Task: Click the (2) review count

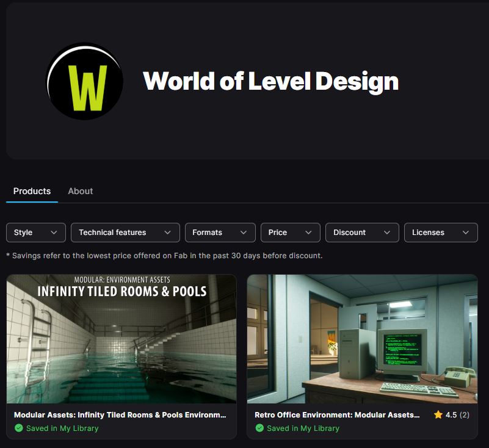Action: coord(465,415)
